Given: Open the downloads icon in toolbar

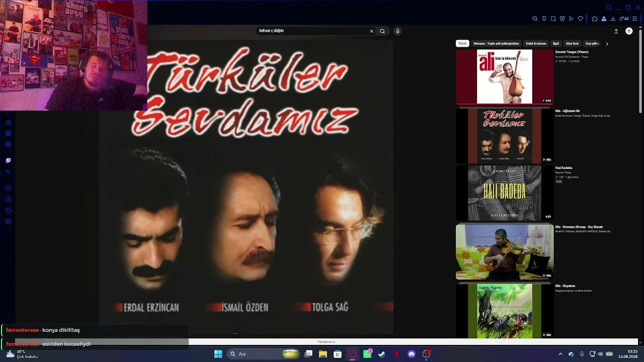Looking at the screenshot, I should [613, 19].
